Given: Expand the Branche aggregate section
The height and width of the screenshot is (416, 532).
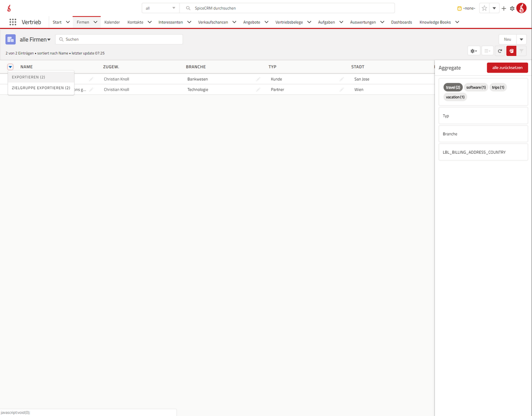Looking at the screenshot, I should [483, 134].
